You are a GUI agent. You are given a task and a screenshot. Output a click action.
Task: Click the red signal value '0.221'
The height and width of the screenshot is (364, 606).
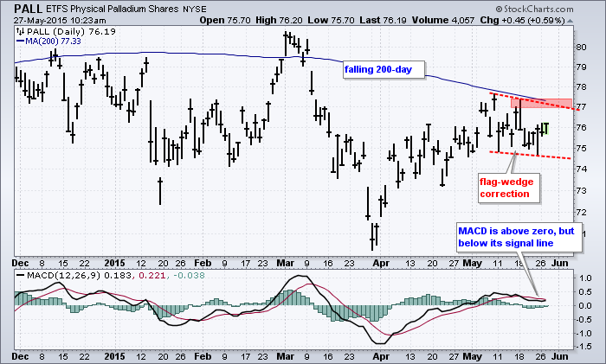click(151, 276)
